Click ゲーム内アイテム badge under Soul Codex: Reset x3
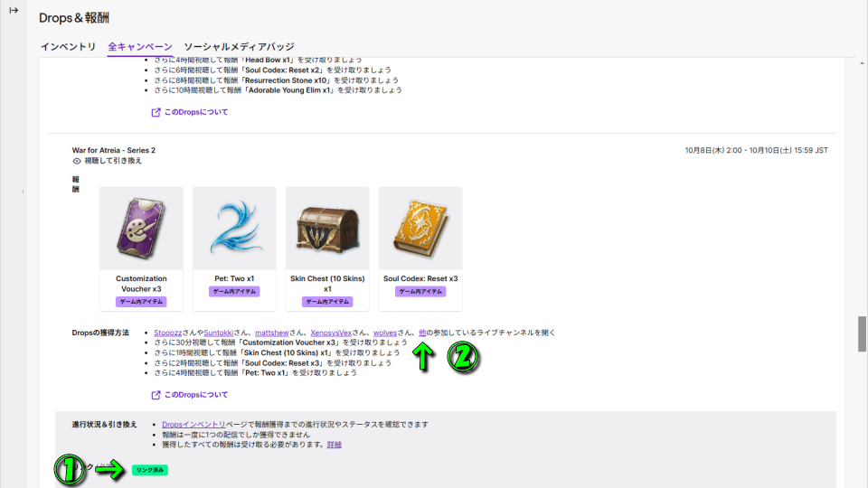This screenshot has width=868, height=488. pos(420,291)
